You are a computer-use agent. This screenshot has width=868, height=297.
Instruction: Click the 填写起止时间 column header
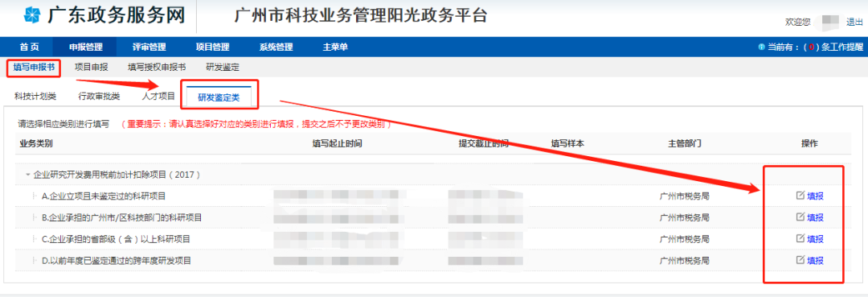click(337, 143)
